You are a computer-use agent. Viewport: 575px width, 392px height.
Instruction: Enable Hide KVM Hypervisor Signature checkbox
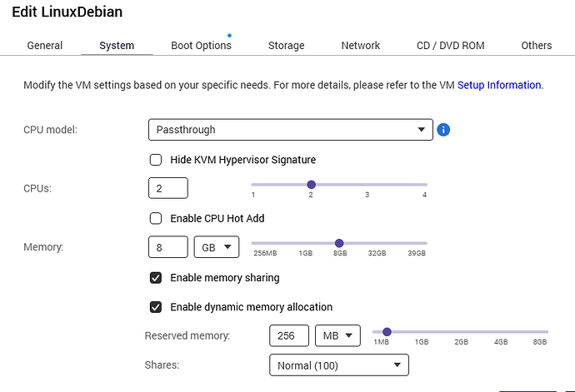click(x=156, y=160)
